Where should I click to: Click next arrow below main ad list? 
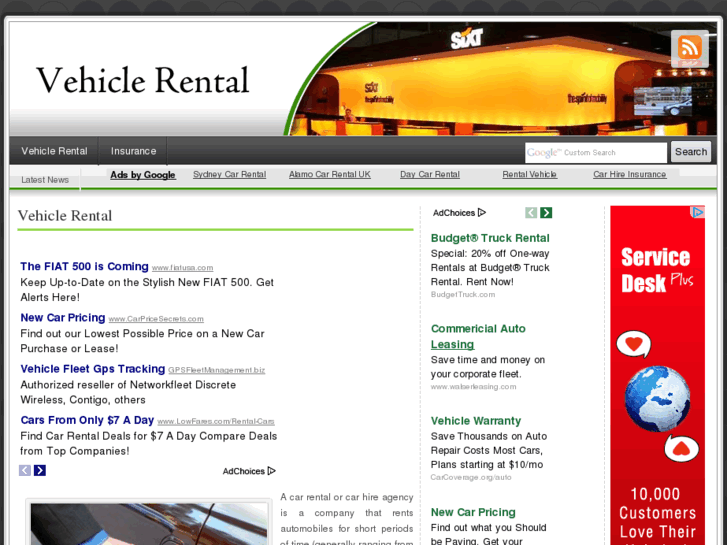40,470
